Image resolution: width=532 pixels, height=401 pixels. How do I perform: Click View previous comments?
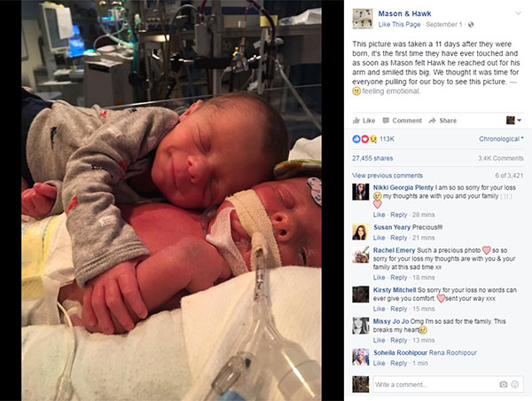[x=387, y=176]
